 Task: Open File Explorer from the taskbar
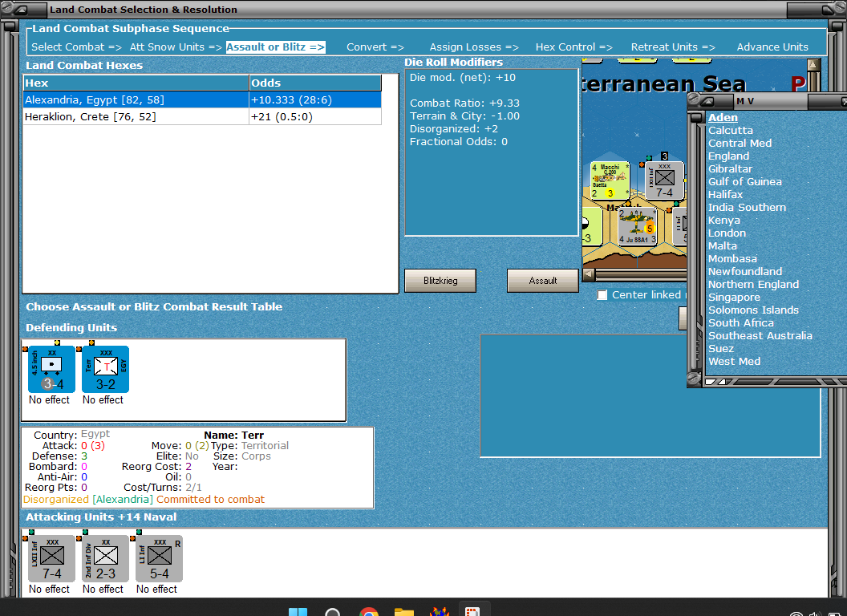pos(403,612)
